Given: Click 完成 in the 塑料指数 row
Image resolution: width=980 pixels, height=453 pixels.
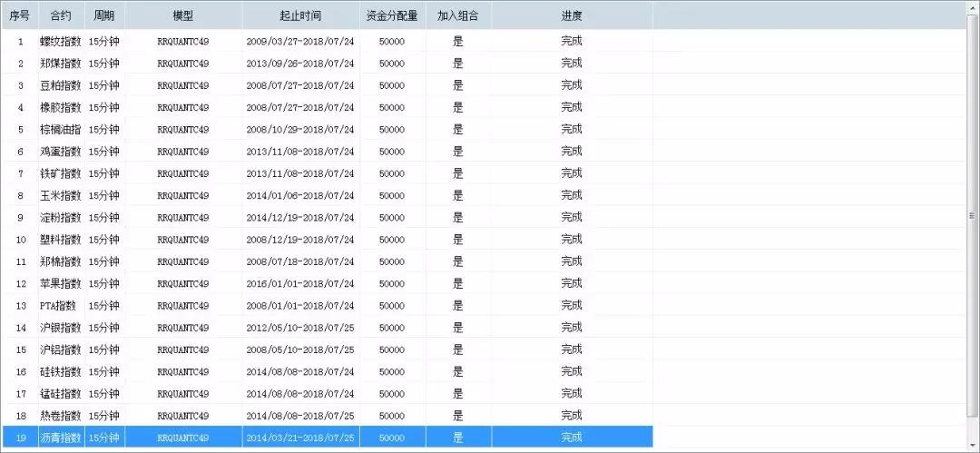Looking at the screenshot, I should point(572,240).
